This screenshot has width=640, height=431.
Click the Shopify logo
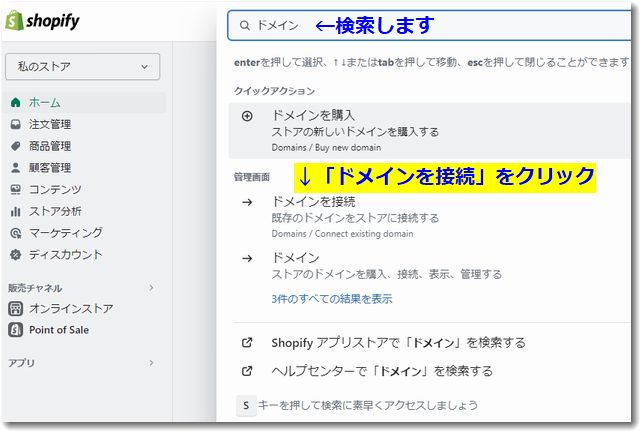click(42, 21)
